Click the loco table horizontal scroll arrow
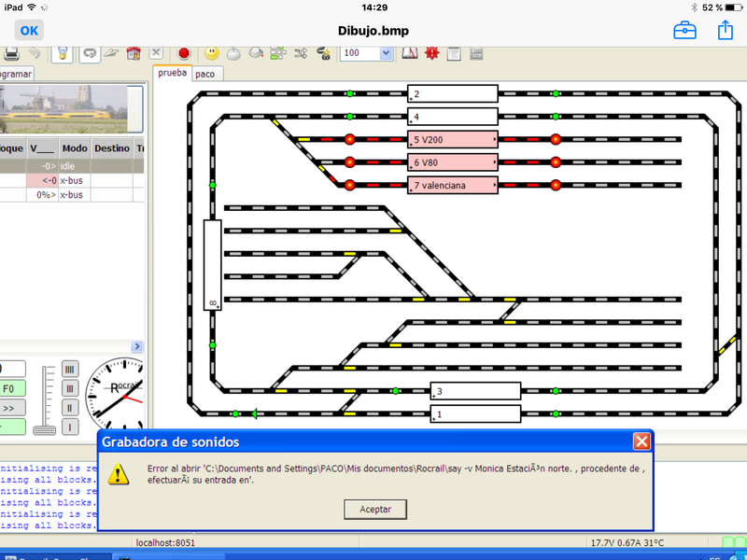This screenshot has width=747, height=560. pyautogui.click(x=136, y=346)
